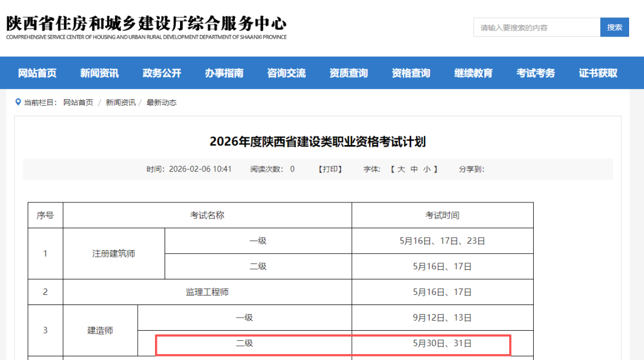The width and height of the screenshot is (644, 360).
Task: Set font size to 大
Action: [401, 170]
